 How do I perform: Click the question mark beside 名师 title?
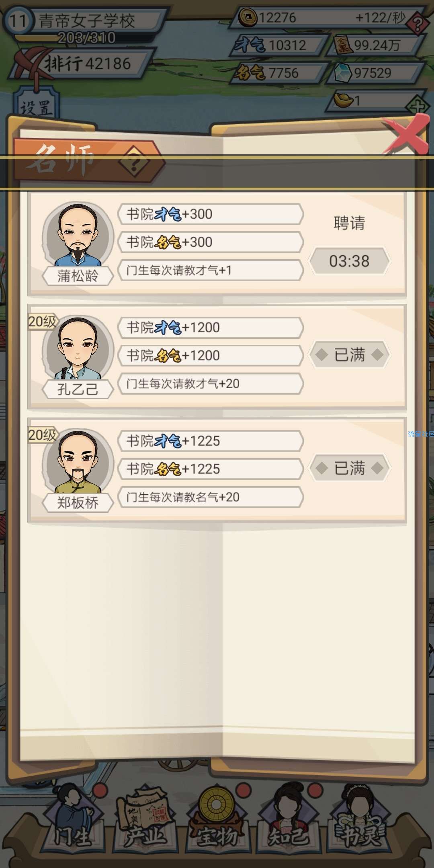[x=134, y=163]
